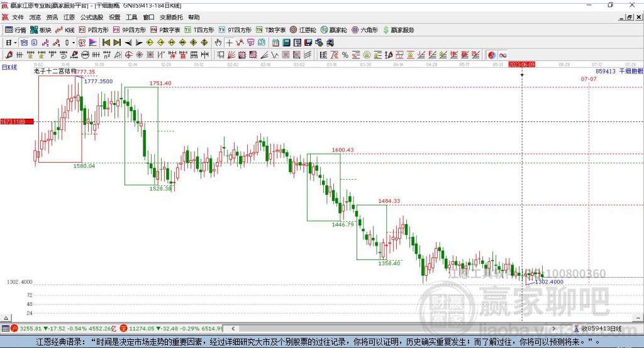644x348 pixels.
Task: Open the calculator icon
Action: tap(286, 42)
